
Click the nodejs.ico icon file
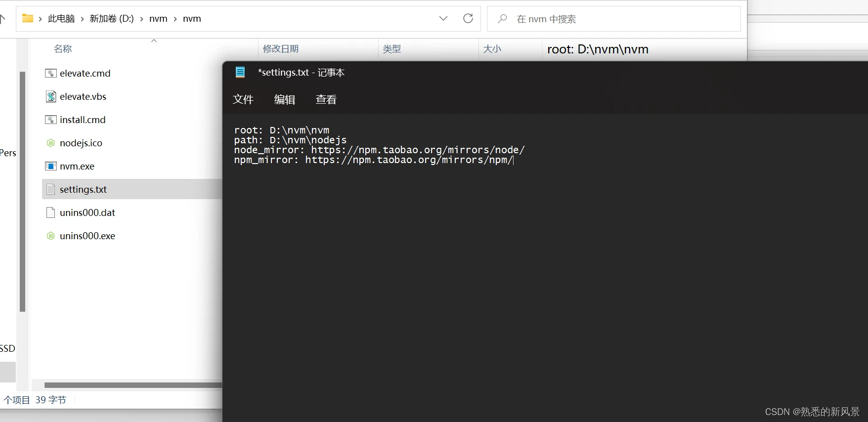[50, 143]
